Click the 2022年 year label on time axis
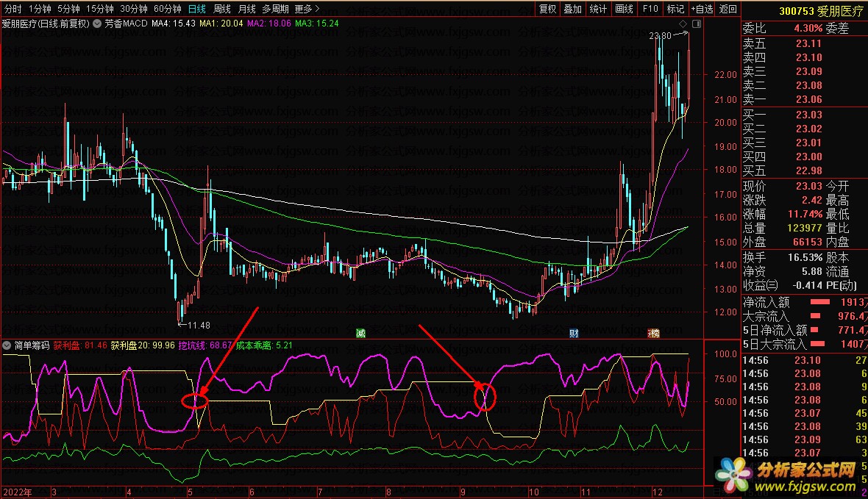The height and width of the screenshot is (499, 868). tap(17, 492)
